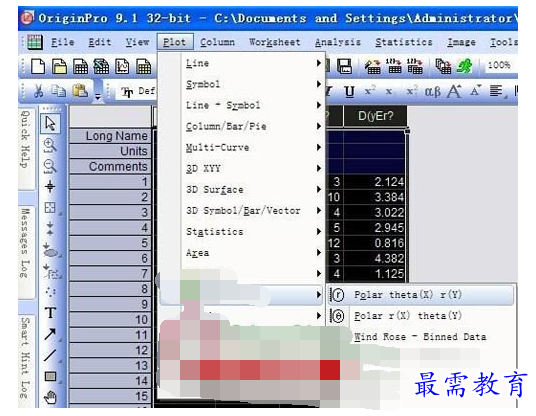Image resolution: width=536 pixels, height=416 pixels.
Task: Click cell value 3.384
Action: (x=374, y=197)
